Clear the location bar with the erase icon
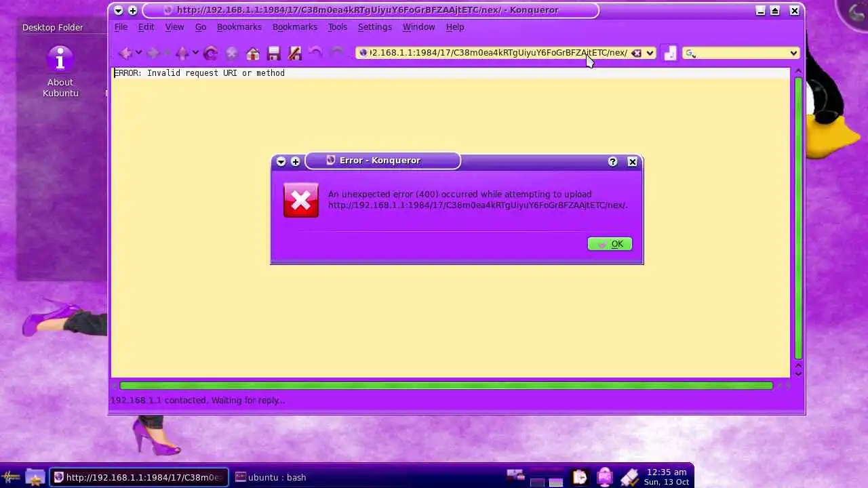This screenshot has width=868, height=488. tap(636, 53)
